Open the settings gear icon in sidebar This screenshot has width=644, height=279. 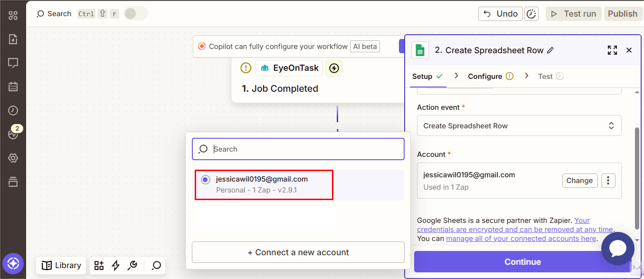[x=13, y=158]
